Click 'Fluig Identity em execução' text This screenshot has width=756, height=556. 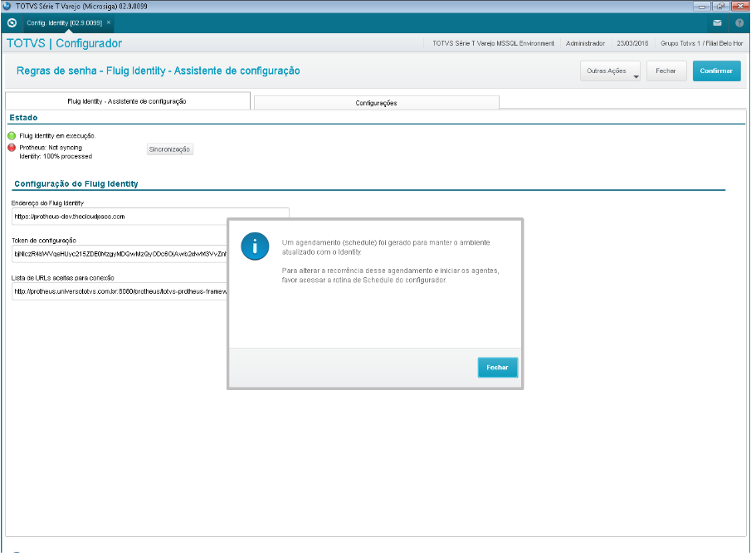coord(57,136)
